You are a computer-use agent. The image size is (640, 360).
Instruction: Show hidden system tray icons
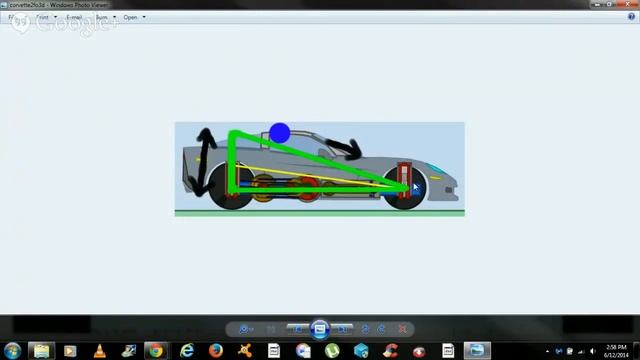click(x=547, y=351)
